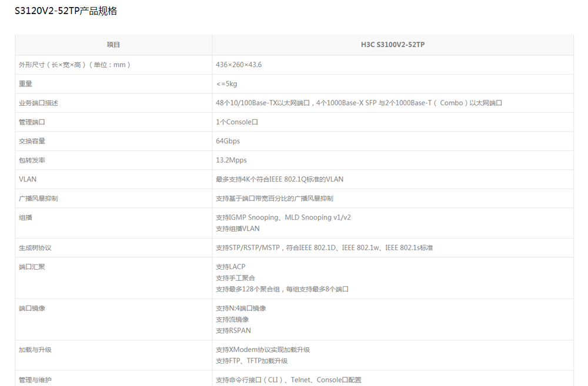Viewport: 588px width, 386px height.
Task: Select the VLAN row label
Action: click(x=28, y=179)
